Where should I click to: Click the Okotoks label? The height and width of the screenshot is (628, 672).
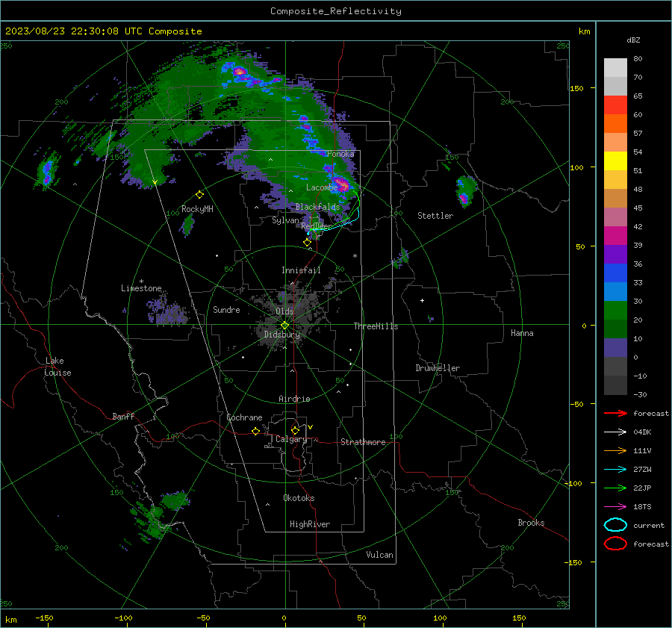coord(299,498)
